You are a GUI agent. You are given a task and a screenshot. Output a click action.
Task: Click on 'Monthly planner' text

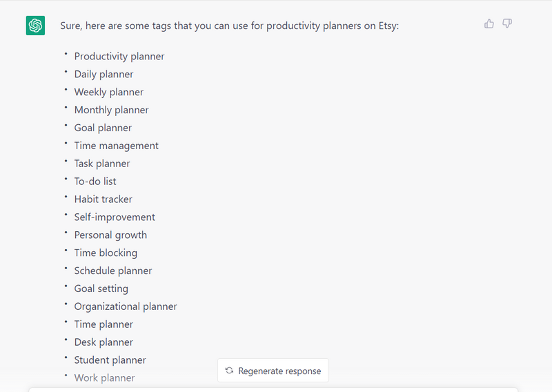click(x=112, y=110)
